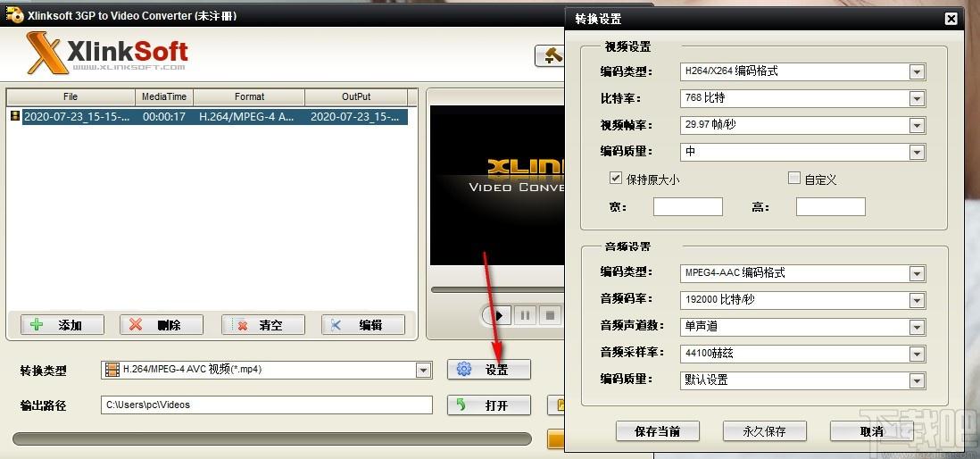This screenshot has height=459, width=980.
Task: Click the play button in preview panel
Action: 499,315
